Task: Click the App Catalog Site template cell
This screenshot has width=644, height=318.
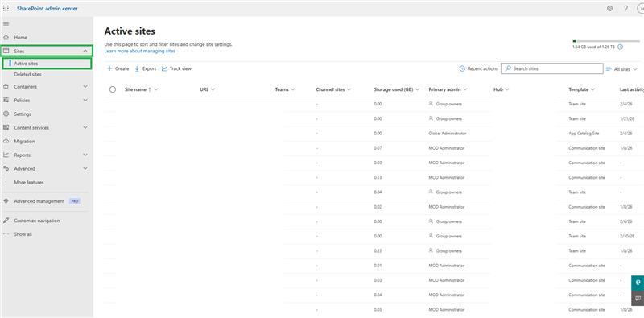Action: [x=584, y=134]
